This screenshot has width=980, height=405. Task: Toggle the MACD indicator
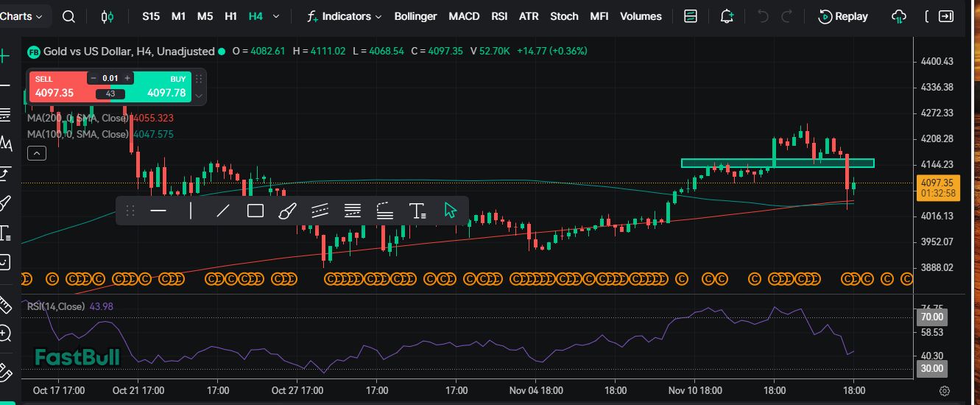464,16
